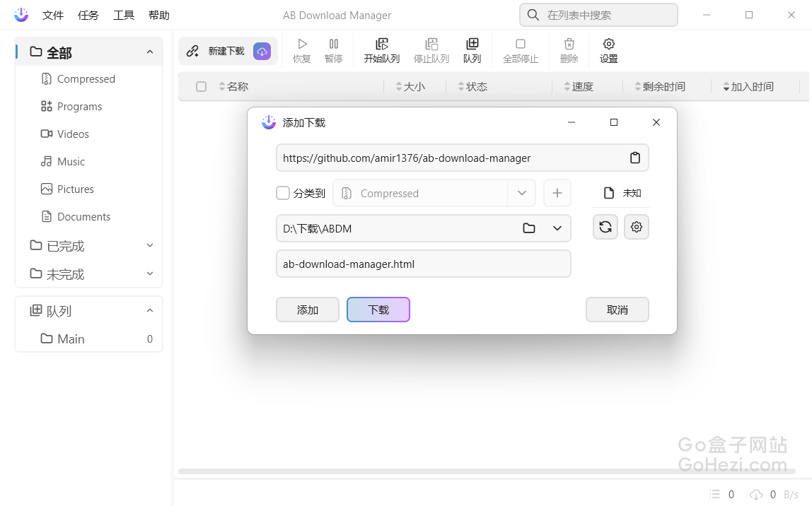Screen dimensions: 812x506
Task: Click the cloud download icon beside 新建下载
Action: (x=262, y=51)
